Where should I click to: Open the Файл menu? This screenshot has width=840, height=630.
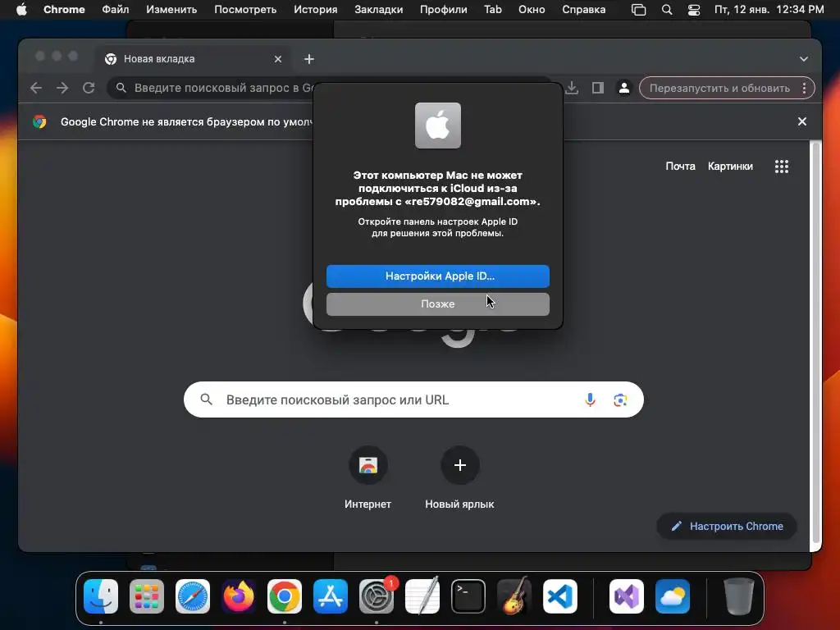[115, 10]
